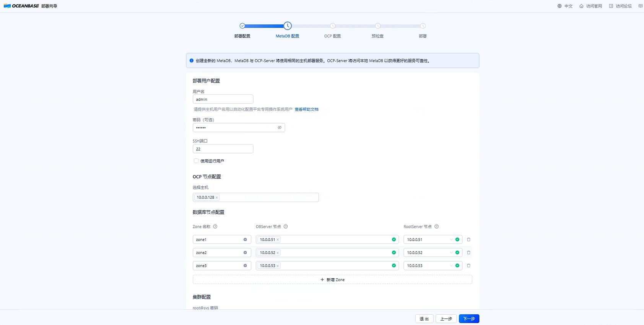Viewport: 644px width, 325px height.
Task: Remove OBServer tag 10.0.0.51
Action: tap(278, 240)
